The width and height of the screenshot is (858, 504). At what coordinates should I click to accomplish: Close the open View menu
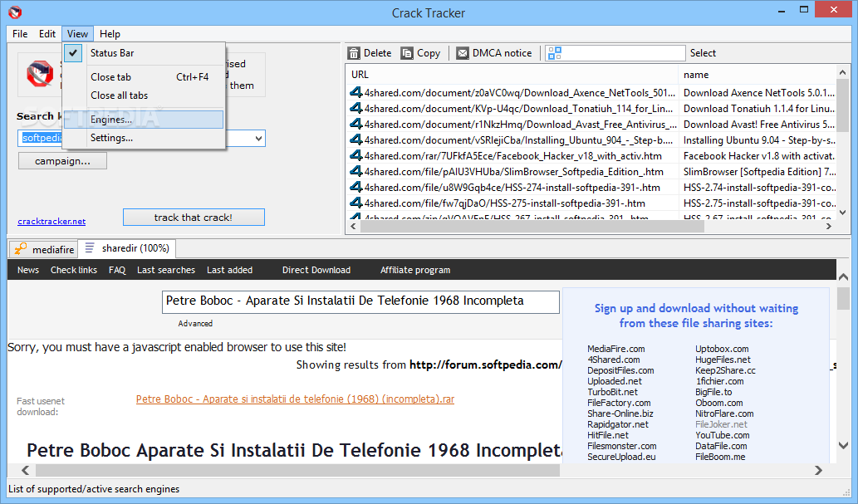(78, 34)
